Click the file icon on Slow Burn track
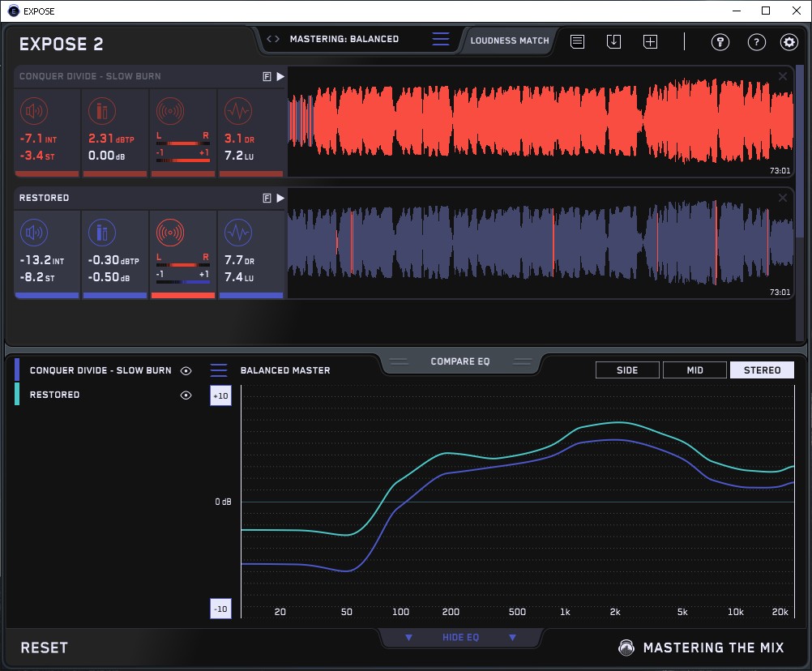Screen dimensions: 812x671 pos(267,77)
